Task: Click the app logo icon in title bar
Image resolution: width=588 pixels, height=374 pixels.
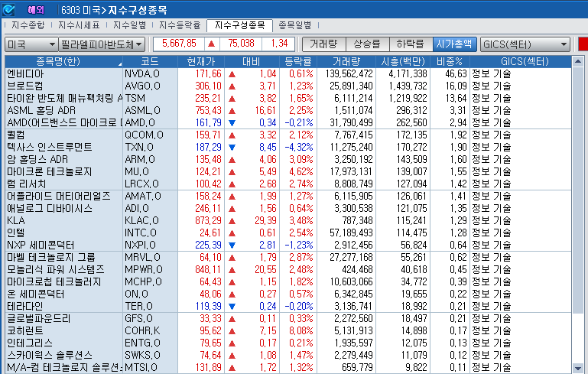Action: point(8,10)
